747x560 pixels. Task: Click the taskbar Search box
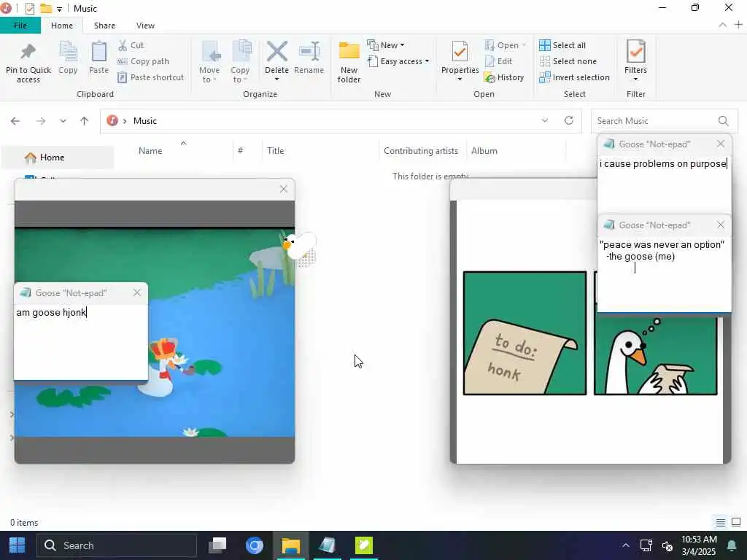117,545
